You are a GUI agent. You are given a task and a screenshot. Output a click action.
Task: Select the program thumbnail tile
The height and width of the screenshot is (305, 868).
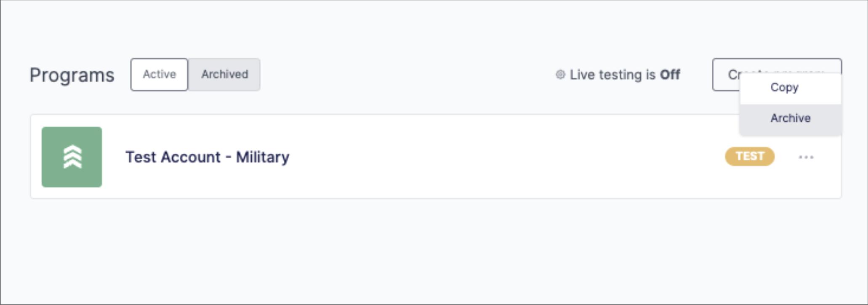pyautogui.click(x=72, y=157)
